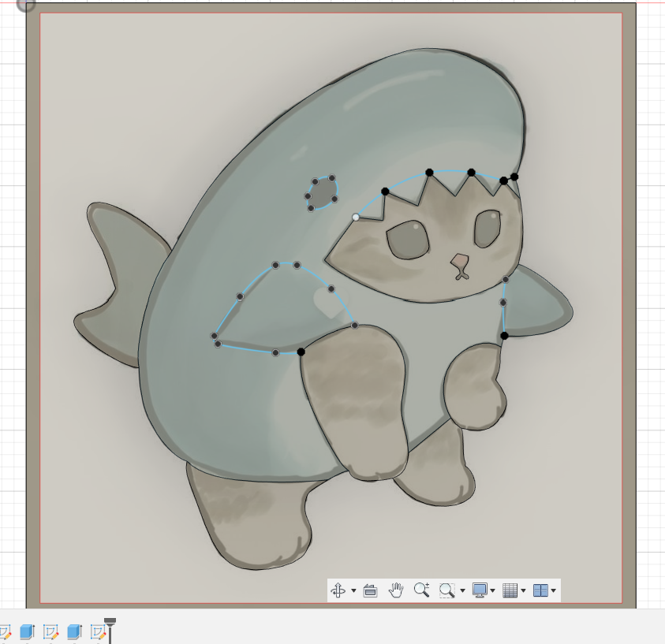
Task: Expand the Display Settings dropdown
Action: tap(494, 590)
